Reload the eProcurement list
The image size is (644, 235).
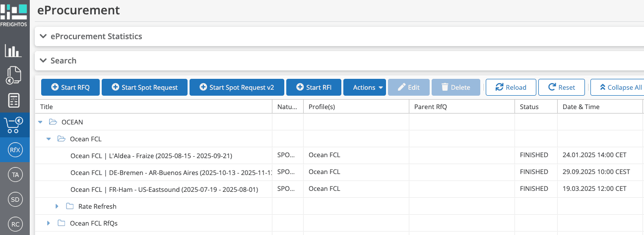pos(511,87)
